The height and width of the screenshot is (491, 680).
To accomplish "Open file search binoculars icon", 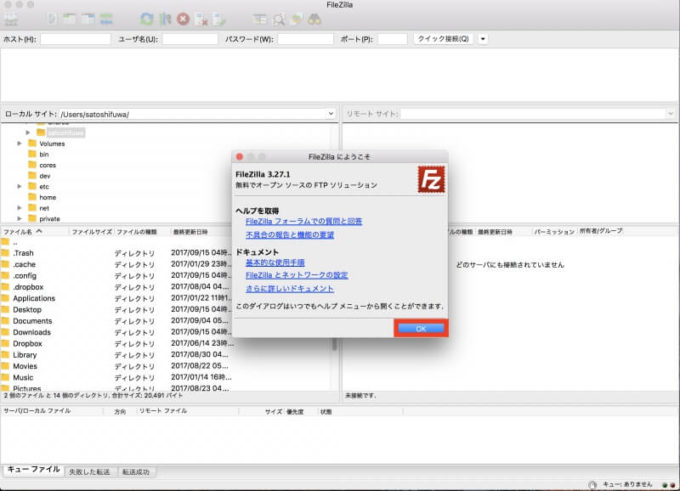I will click(315, 19).
